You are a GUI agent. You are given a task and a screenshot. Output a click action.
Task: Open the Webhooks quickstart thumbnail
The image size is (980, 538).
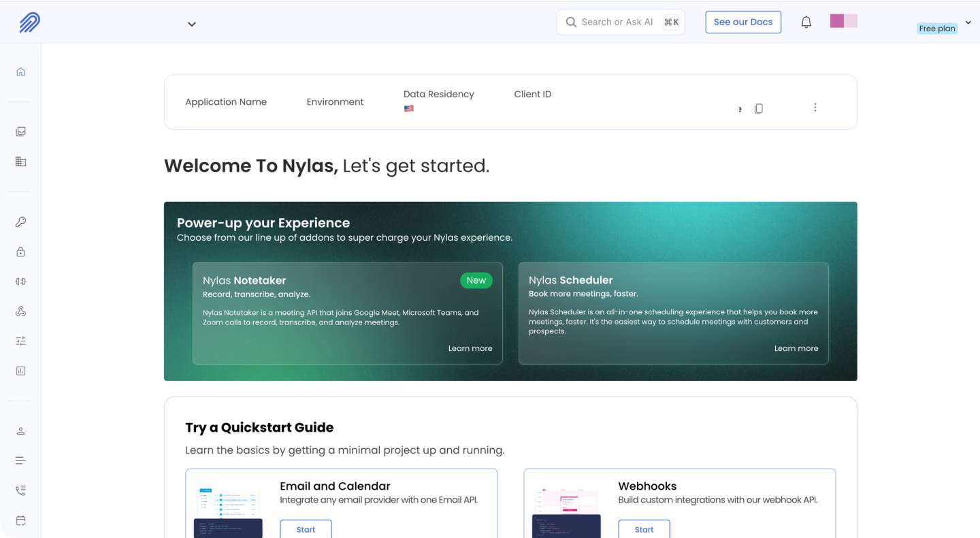[x=566, y=511]
